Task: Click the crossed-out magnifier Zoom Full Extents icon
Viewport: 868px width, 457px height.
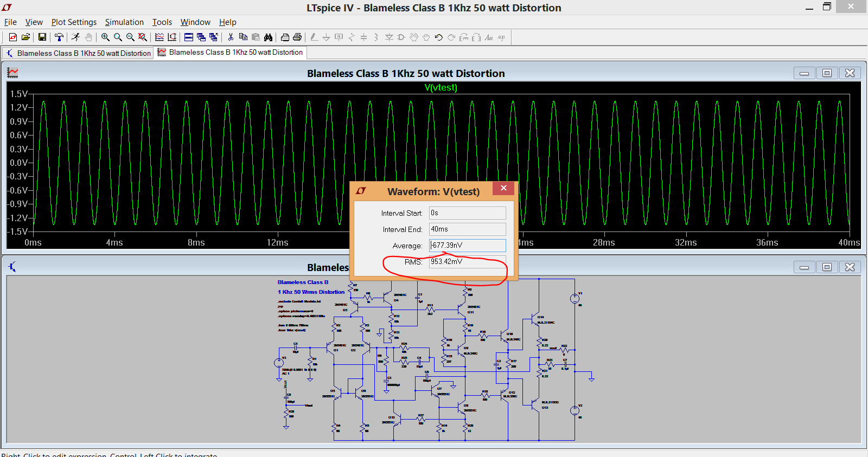Action: pos(143,37)
